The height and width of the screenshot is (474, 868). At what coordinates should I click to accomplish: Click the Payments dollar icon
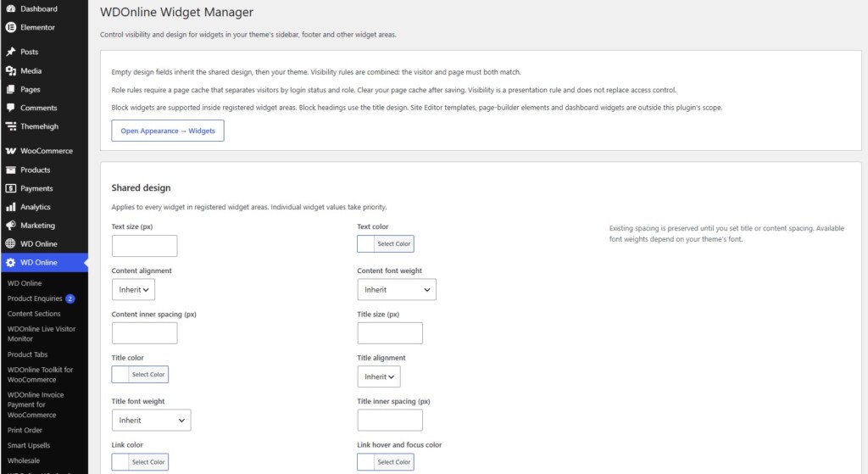coord(10,188)
